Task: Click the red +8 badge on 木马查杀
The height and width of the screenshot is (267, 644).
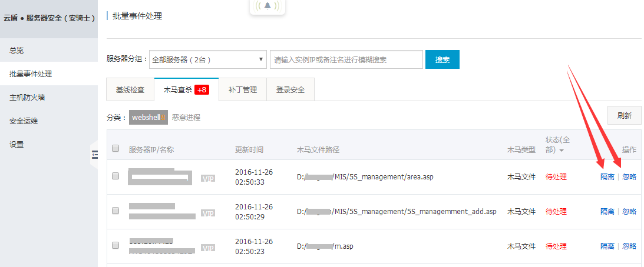Action: (202, 90)
